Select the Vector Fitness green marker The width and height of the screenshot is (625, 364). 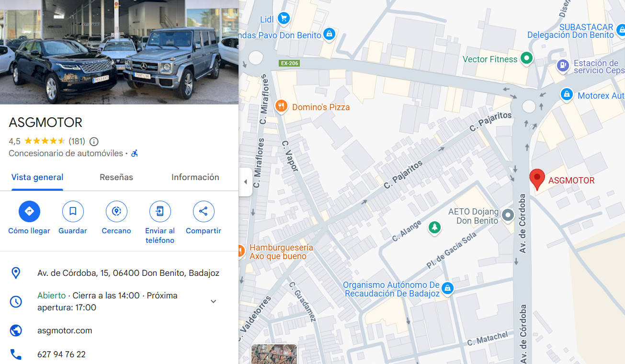click(x=527, y=58)
